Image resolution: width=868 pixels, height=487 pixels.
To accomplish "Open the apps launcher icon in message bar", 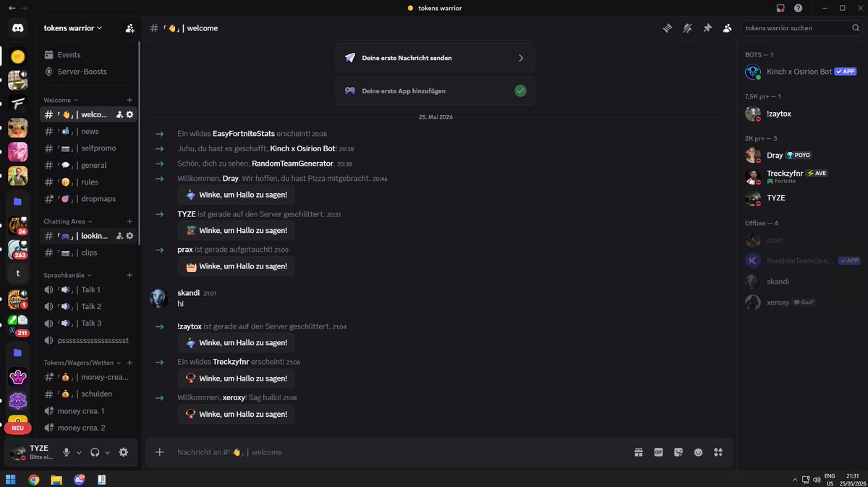I will 718,452.
